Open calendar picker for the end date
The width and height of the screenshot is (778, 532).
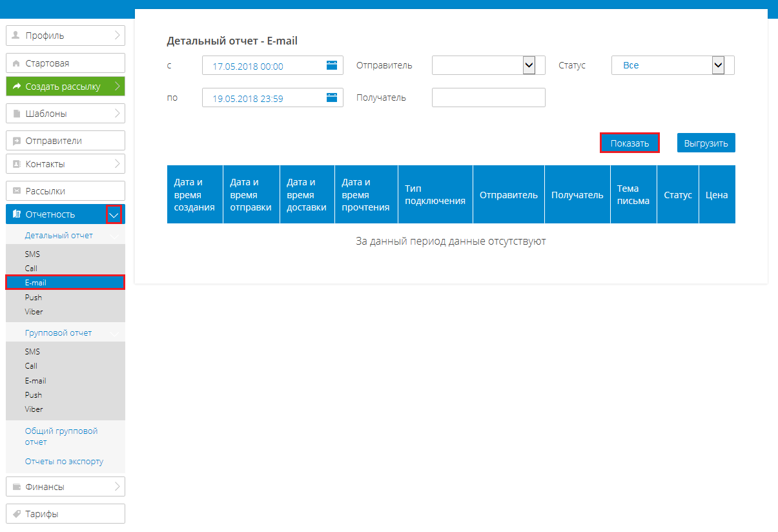(x=332, y=97)
